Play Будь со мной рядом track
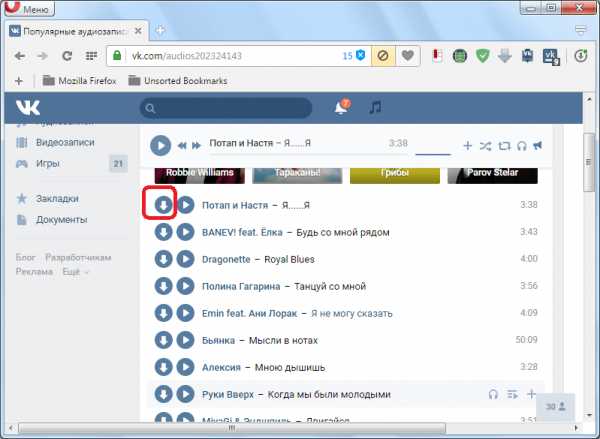Viewport: 600px width, 439px height. point(186,232)
